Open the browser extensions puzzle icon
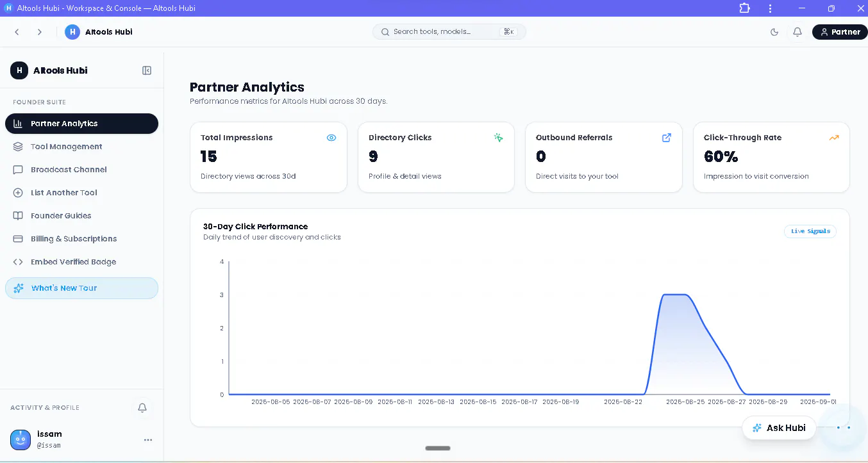This screenshot has height=463, width=868. [744, 8]
